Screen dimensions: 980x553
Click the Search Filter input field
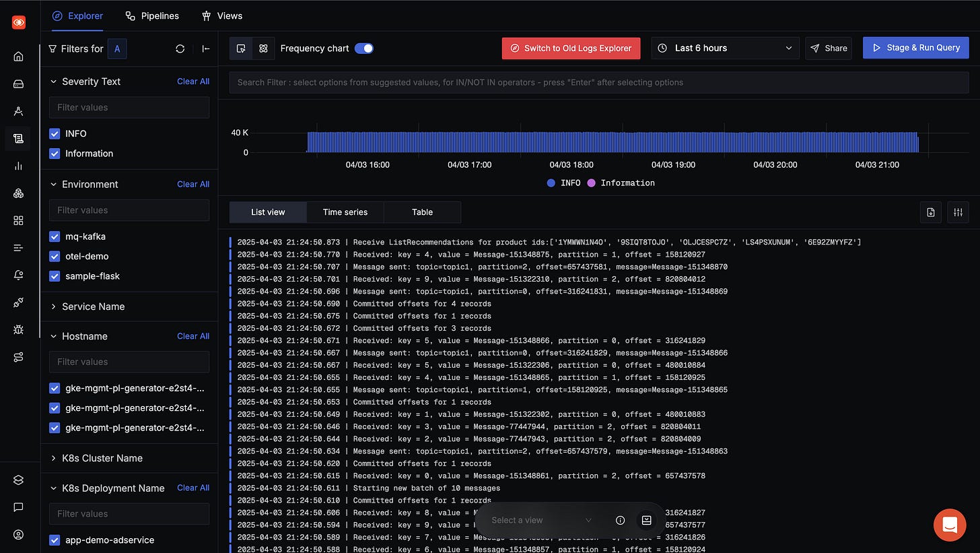pos(599,82)
